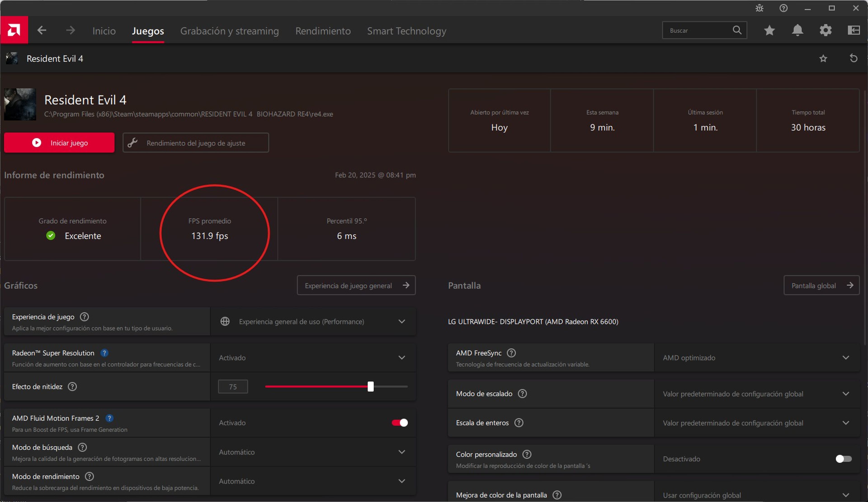Click the large Resident Evil 4 cover art

click(20, 104)
